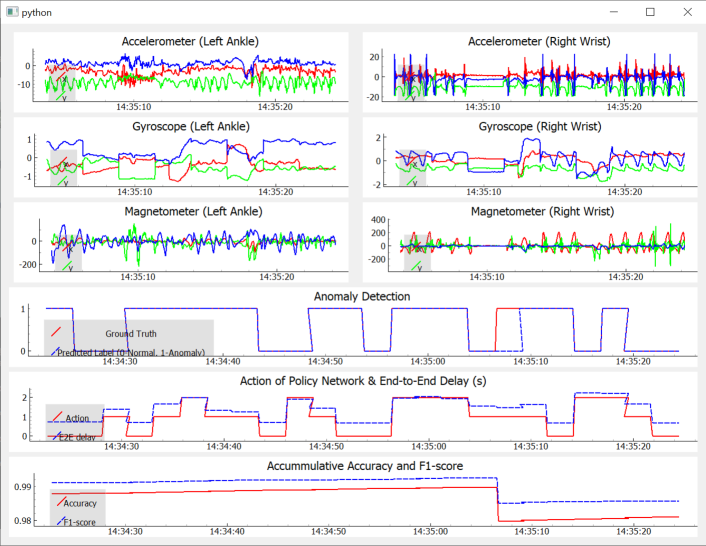
Task: Click the red Ground Truth legend line sample
Action: [x=56, y=331]
